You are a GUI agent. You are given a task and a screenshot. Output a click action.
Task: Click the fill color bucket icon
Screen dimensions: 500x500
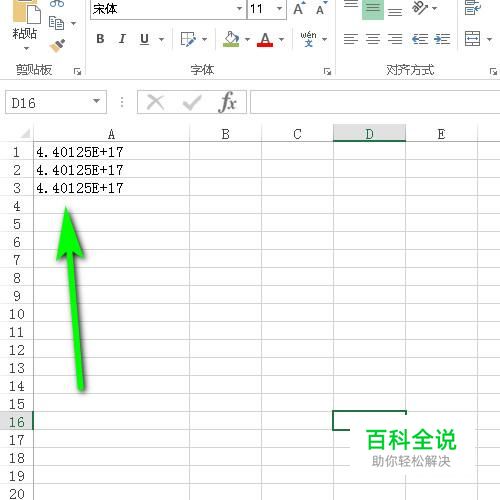click(231, 39)
